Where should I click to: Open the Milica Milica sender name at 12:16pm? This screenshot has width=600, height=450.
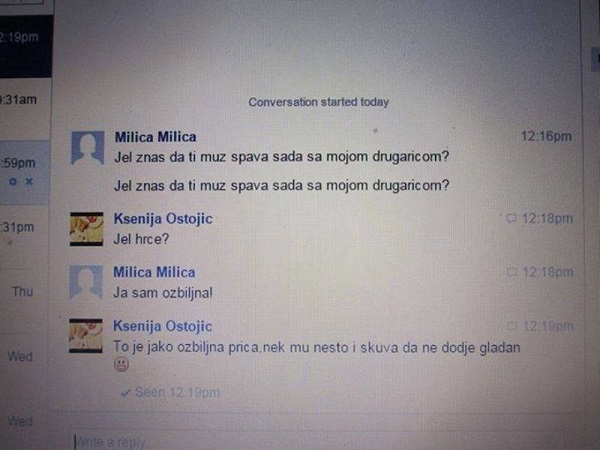pyautogui.click(x=156, y=137)
